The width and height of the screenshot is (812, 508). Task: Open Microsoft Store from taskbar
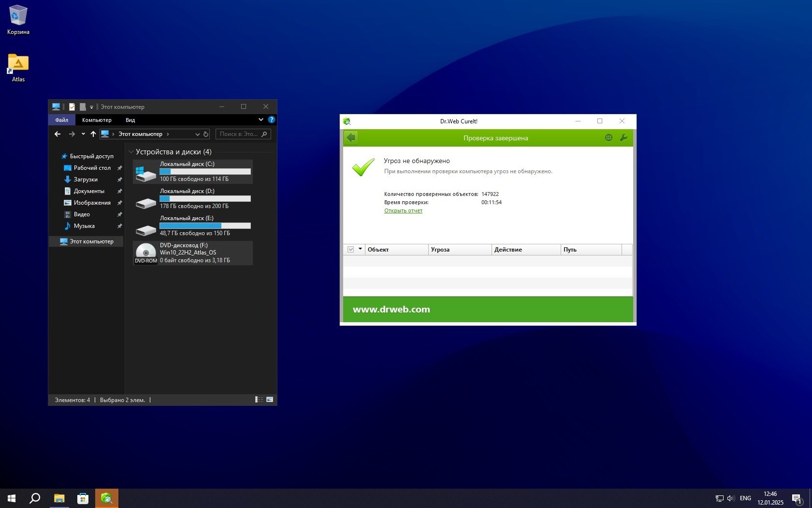coord(83,498)
